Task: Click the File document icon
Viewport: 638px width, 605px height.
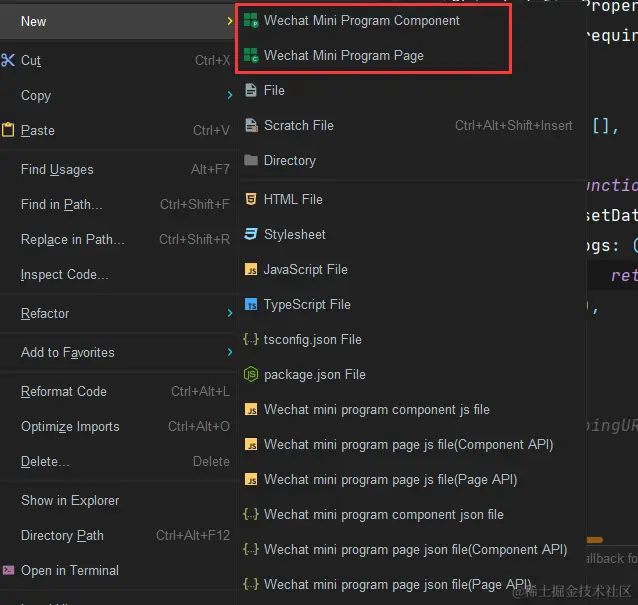Action: click(251, 90)
